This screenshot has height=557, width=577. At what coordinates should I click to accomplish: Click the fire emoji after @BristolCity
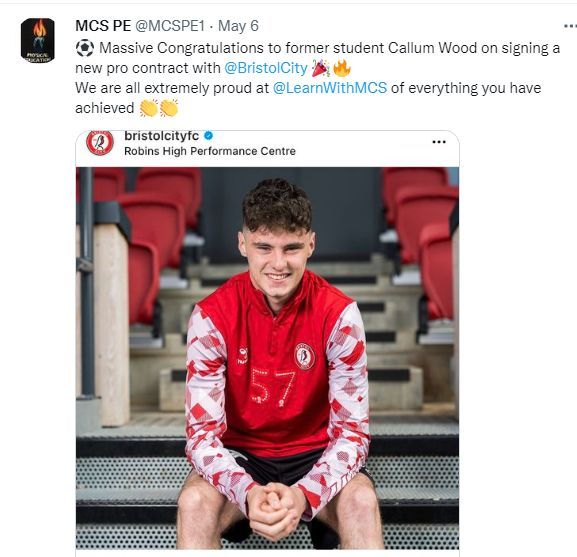click(x=342, y=68)
